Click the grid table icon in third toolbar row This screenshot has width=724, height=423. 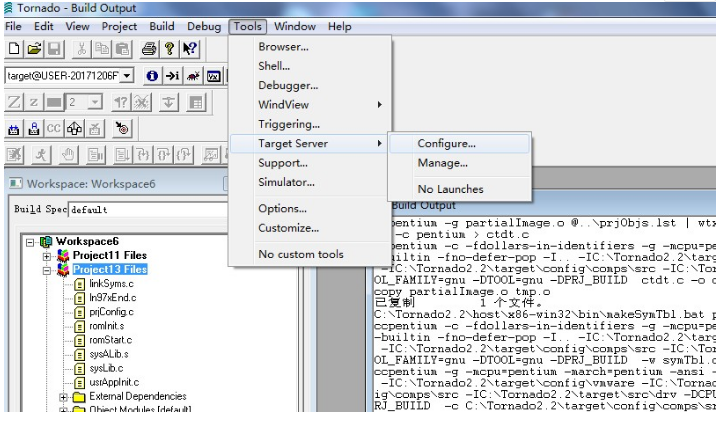pos(196,102)
